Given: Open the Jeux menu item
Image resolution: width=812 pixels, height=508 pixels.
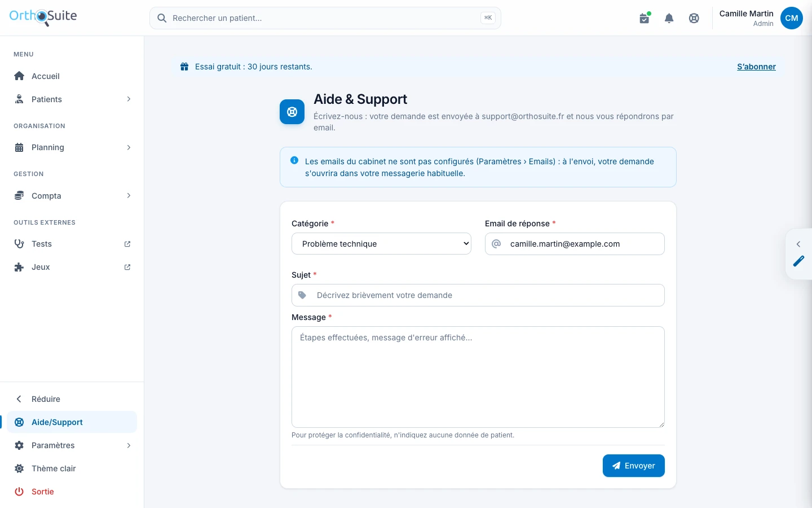Looking at the screenshot, I should 72,267.
